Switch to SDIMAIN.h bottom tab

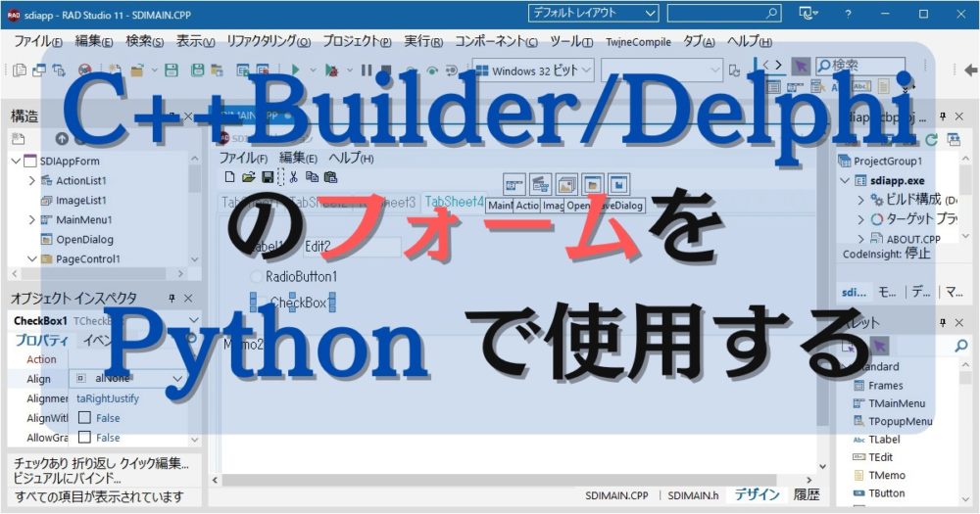click(x=693, y=495)
